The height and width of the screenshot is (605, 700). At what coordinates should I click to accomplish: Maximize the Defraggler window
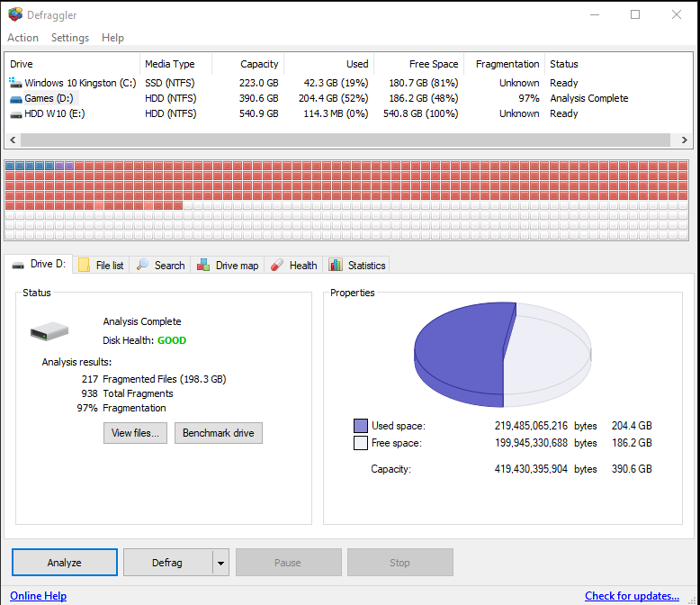pyautogui.click(x=635, y=14)
